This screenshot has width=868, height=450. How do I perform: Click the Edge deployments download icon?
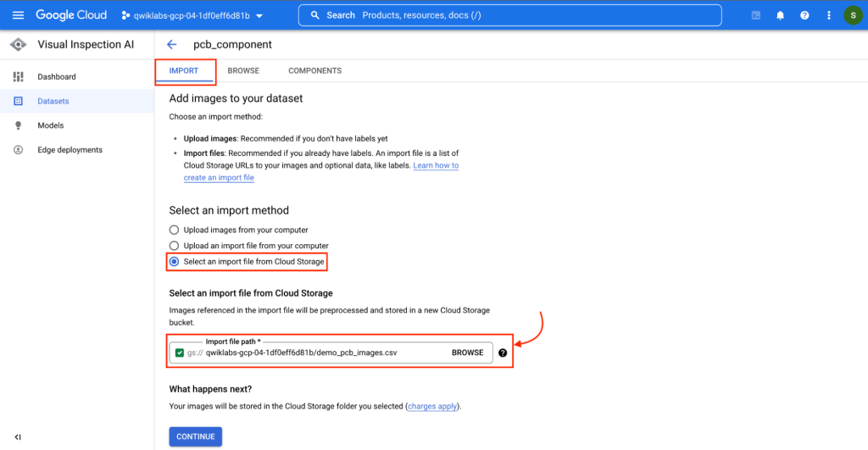pyautogui.click(x=19, y=150)
